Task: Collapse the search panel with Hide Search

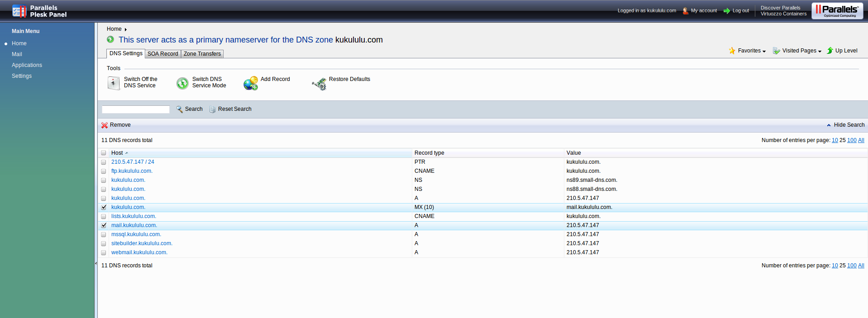Action: tap(849, 125)
